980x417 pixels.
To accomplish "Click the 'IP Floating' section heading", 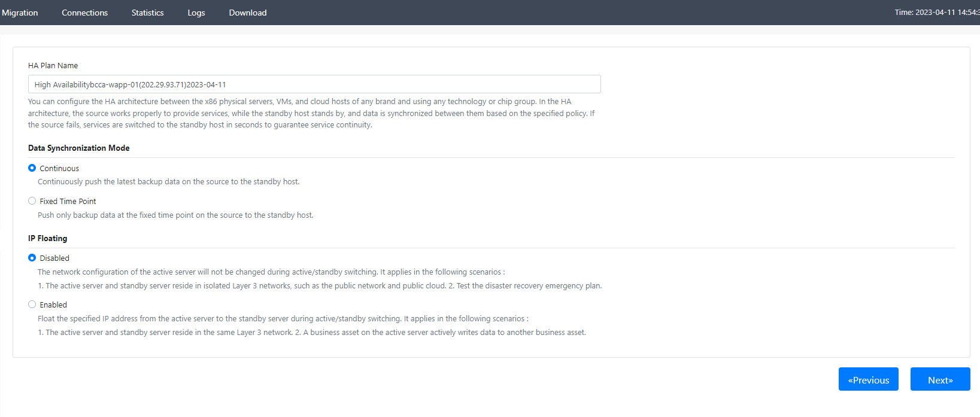I will tap(47, 238).
